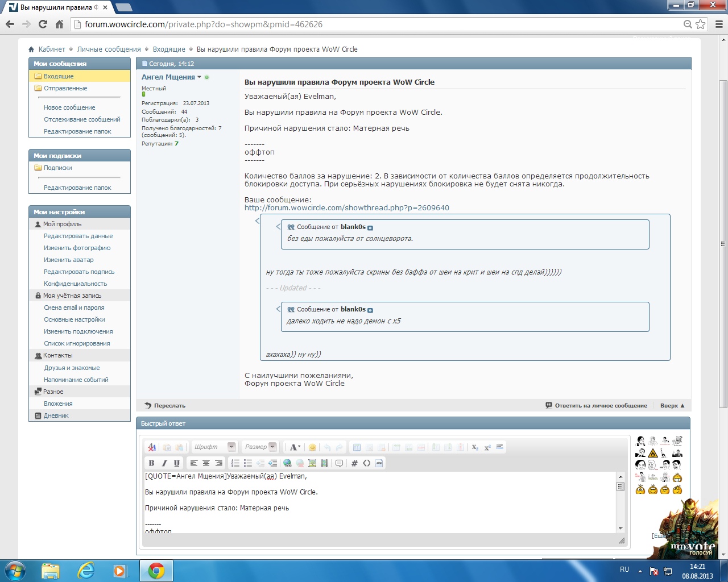
Task: Apply subscript formatting
Action: pos(475,447)
